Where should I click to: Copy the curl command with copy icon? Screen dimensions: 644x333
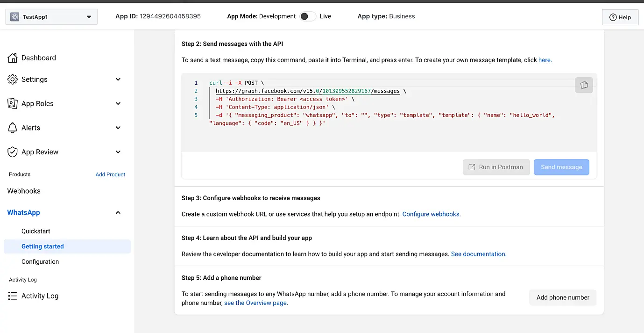click(x=584, y=85)
